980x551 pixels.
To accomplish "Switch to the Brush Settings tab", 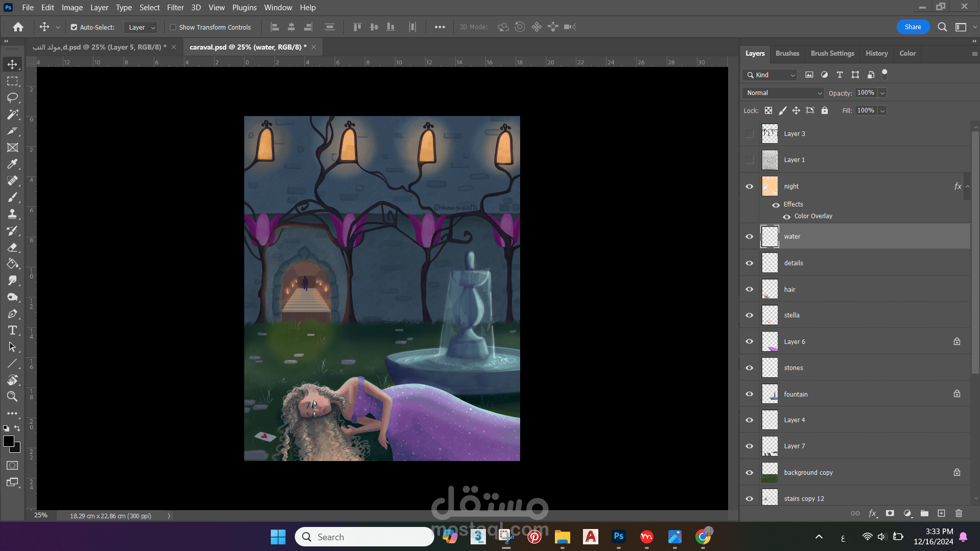I will [x=832, y=53].
